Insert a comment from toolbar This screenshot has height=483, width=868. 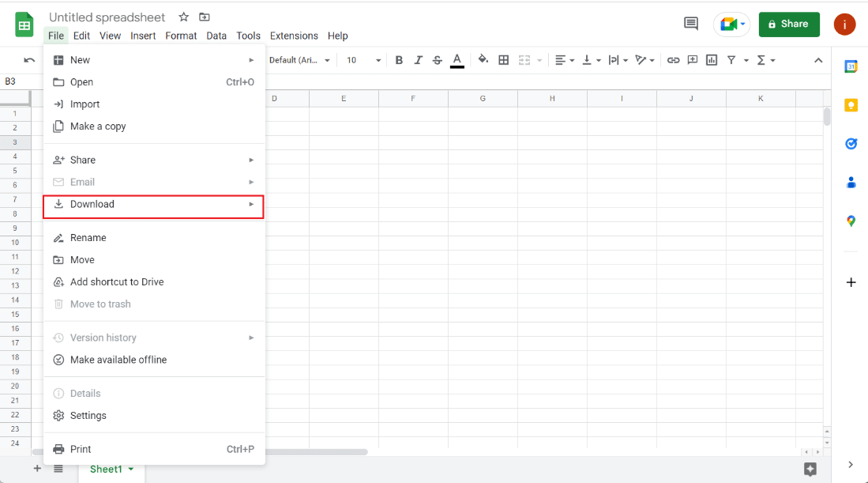point(693,60)
